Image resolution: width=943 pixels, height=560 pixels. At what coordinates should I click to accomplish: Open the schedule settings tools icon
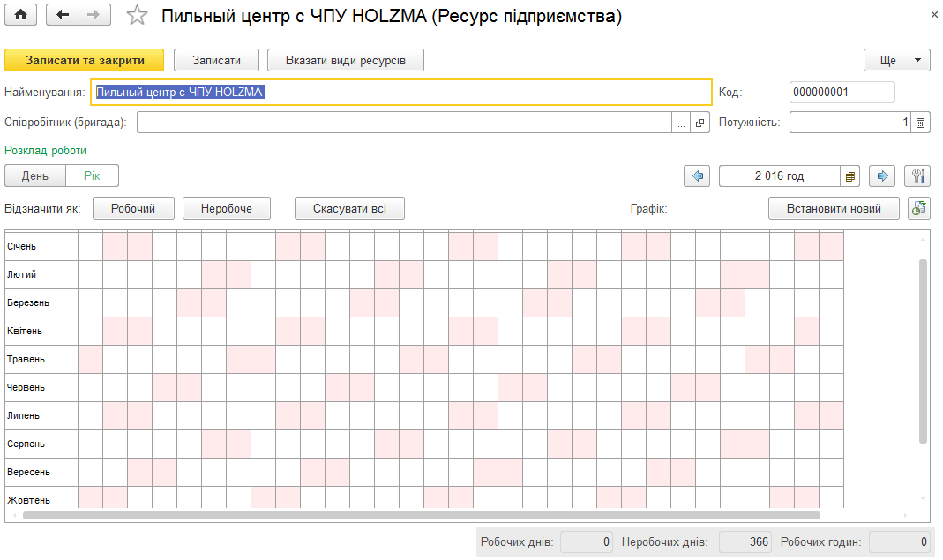917,175
